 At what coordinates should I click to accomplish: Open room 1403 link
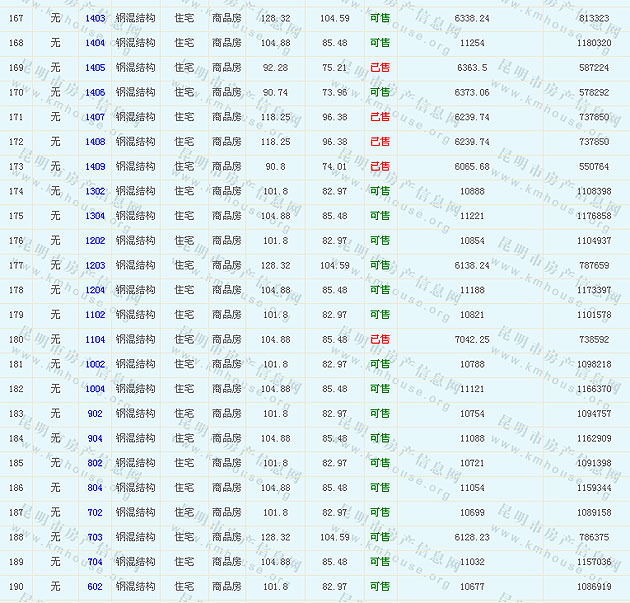coord(95,19)
